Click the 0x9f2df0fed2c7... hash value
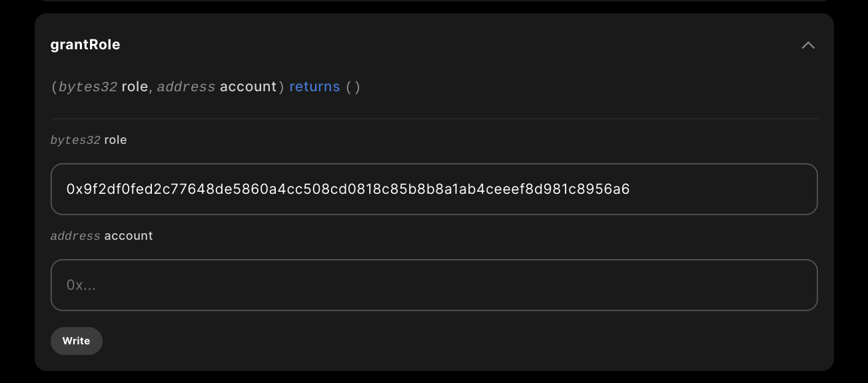This screenshot has height=383, width=868. pos(348,189)
